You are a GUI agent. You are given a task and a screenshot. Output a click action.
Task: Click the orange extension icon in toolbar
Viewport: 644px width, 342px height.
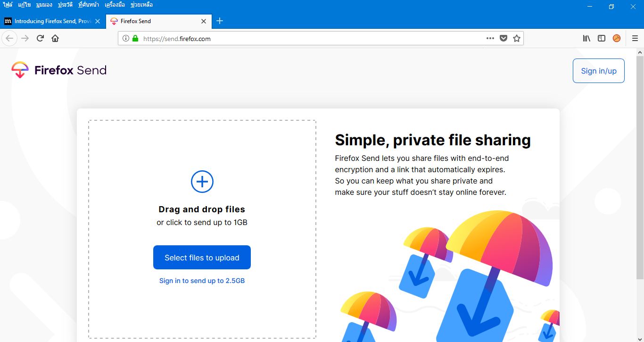(617, 38)
